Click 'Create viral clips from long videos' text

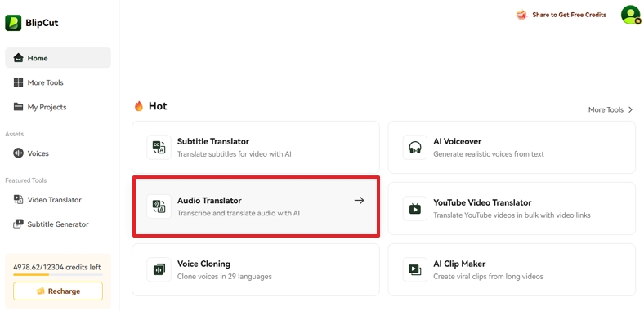coord(489,277)
